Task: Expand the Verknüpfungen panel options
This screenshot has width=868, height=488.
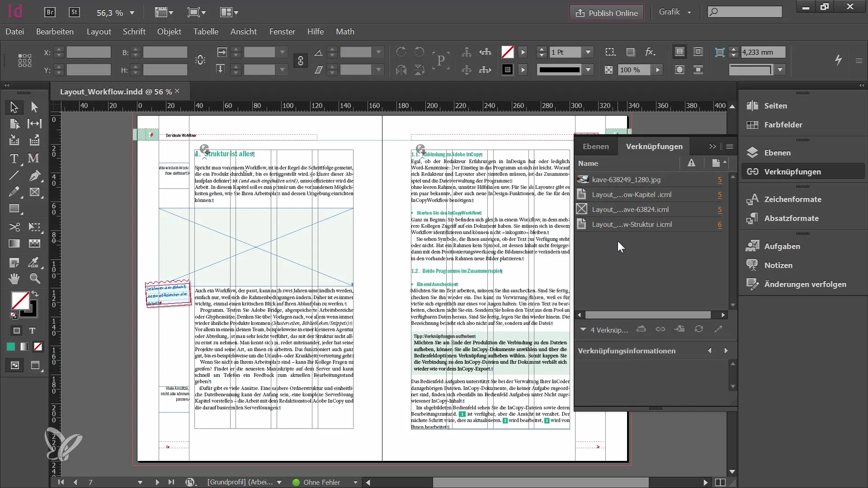Action: coord(730,146)
